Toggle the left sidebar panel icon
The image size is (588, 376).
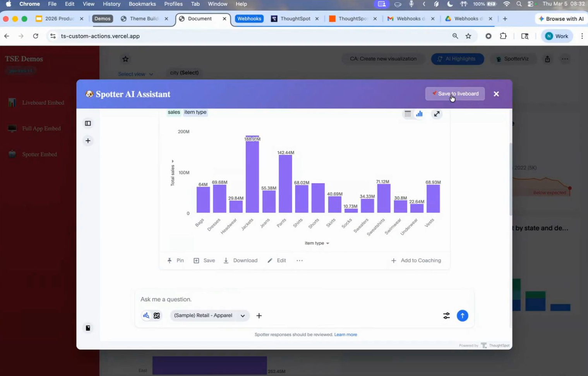(x=88, y=124)
